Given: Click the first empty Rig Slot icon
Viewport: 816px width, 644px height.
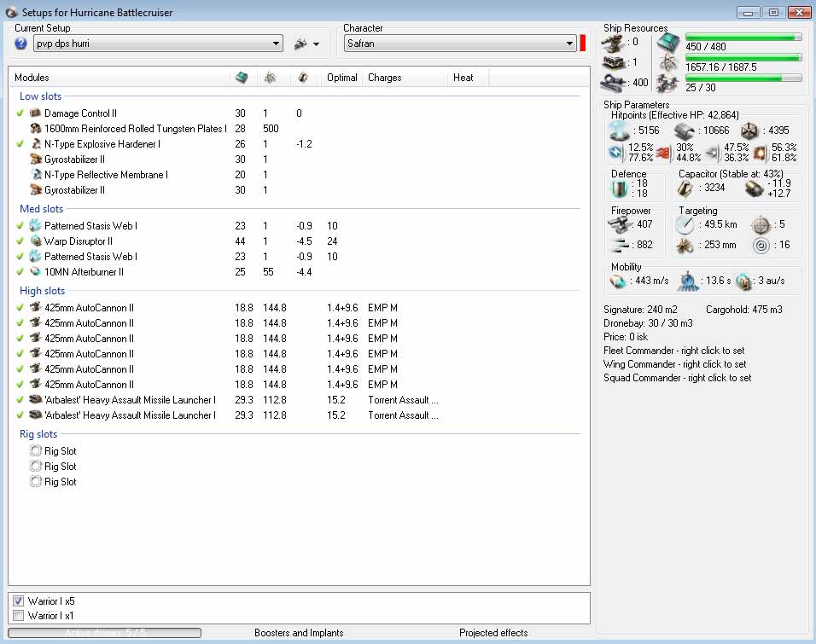Looking at the screenshot, I should (35, 451).
